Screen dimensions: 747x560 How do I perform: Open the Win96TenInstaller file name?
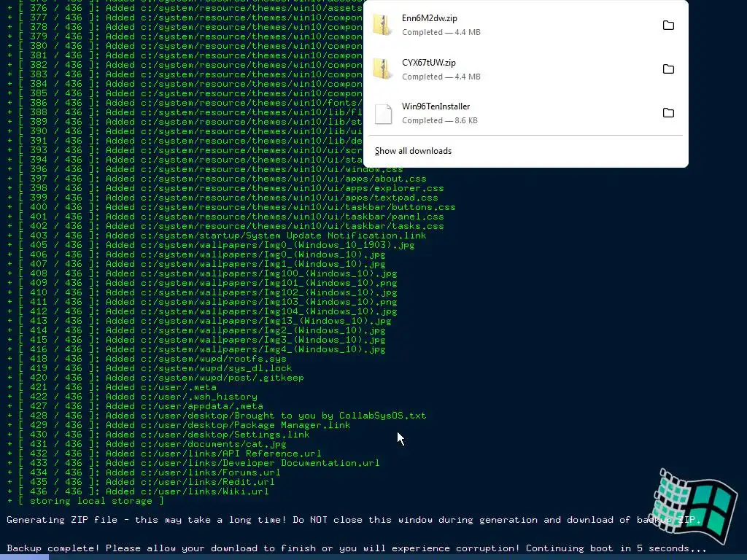[x=436, y=106]
